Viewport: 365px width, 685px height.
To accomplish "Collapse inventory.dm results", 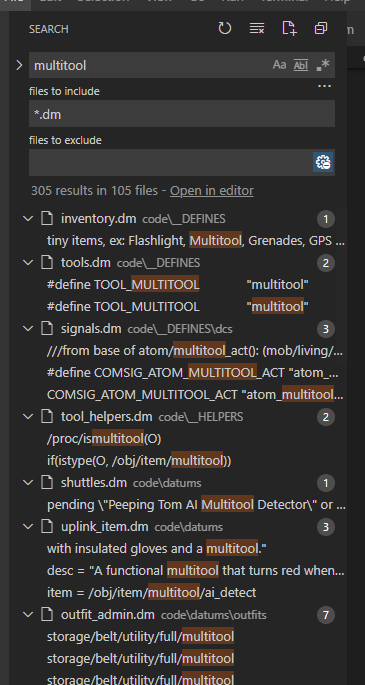I will 28,218.
